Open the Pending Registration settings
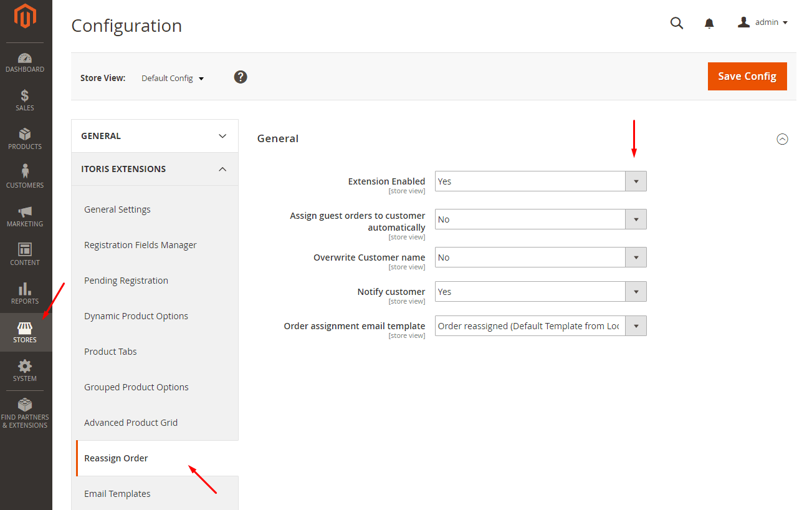Viewport: 812px width, 510px height. [x=126, y=280]
